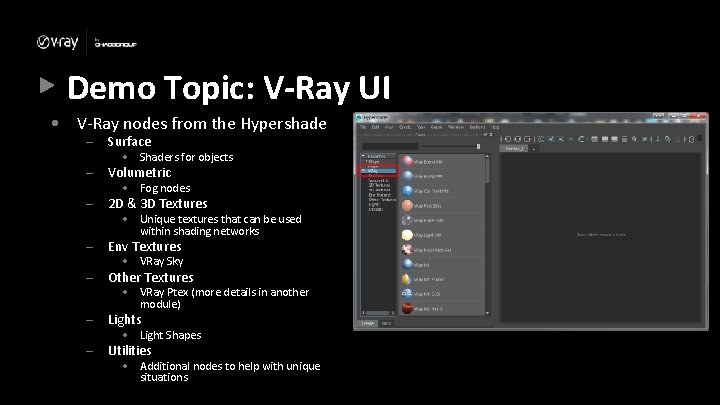Show output connections toolbar icon
Image resolution: width=720 pixels, height=405 pixels.
pyautogui.click(x=527, y=139)
